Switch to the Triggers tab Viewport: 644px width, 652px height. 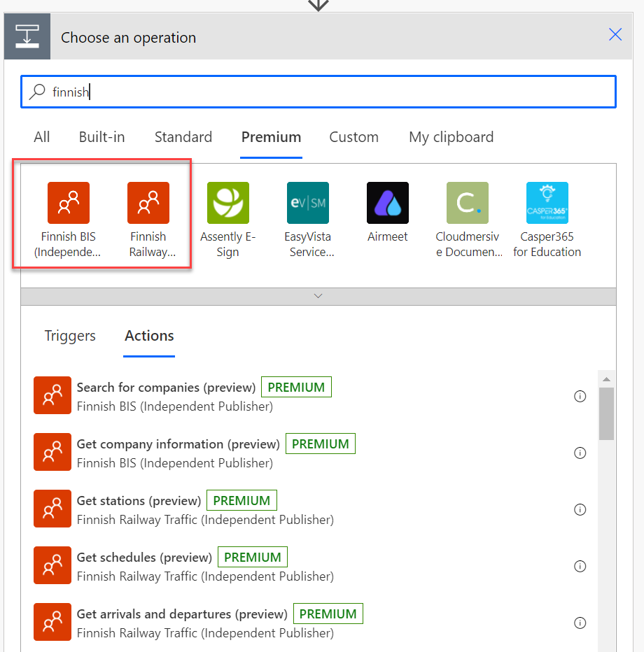click(70, 336)
